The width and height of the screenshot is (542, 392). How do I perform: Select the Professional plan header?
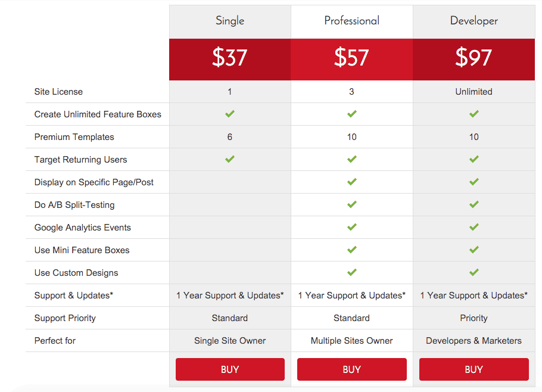click(352, 21)
